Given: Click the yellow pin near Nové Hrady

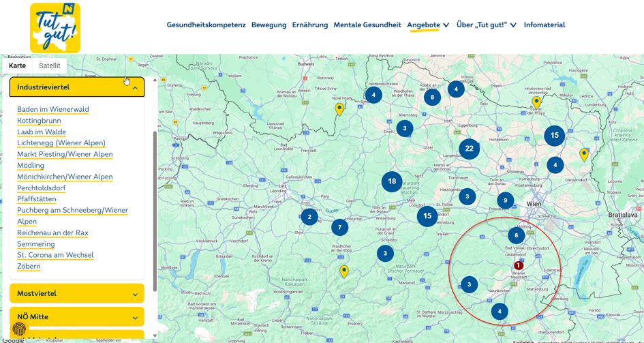Looking at the screenshot, I should (339, 109).
